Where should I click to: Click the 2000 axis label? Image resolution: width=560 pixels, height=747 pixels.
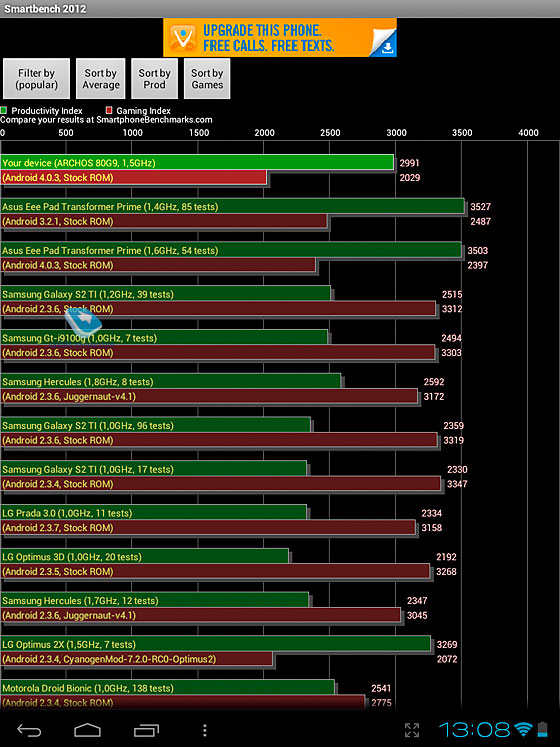coord(265,133)
